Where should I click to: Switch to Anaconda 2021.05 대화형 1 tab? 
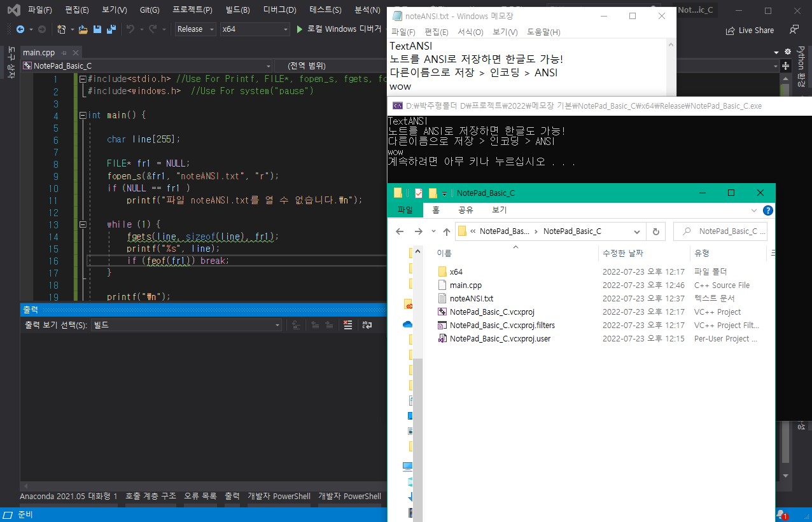coord(69,496)
